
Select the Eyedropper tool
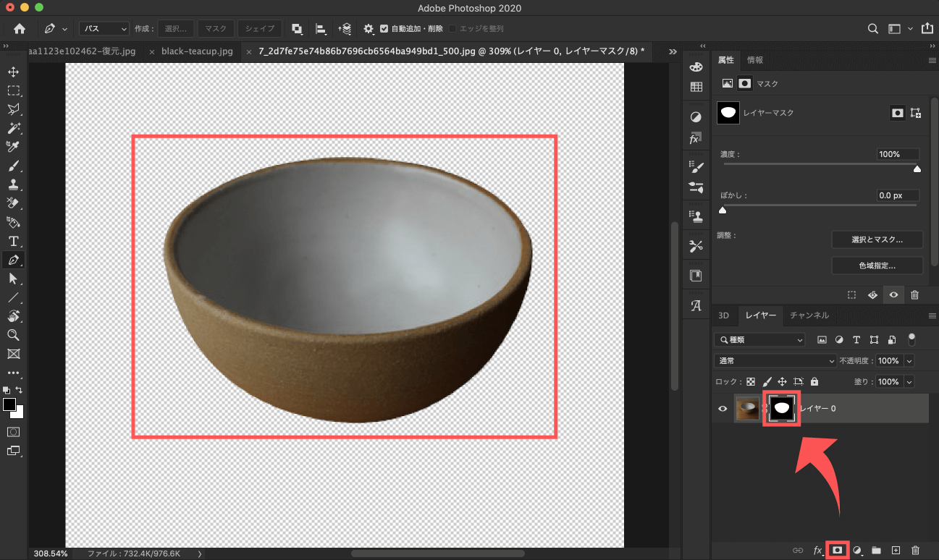14,148
